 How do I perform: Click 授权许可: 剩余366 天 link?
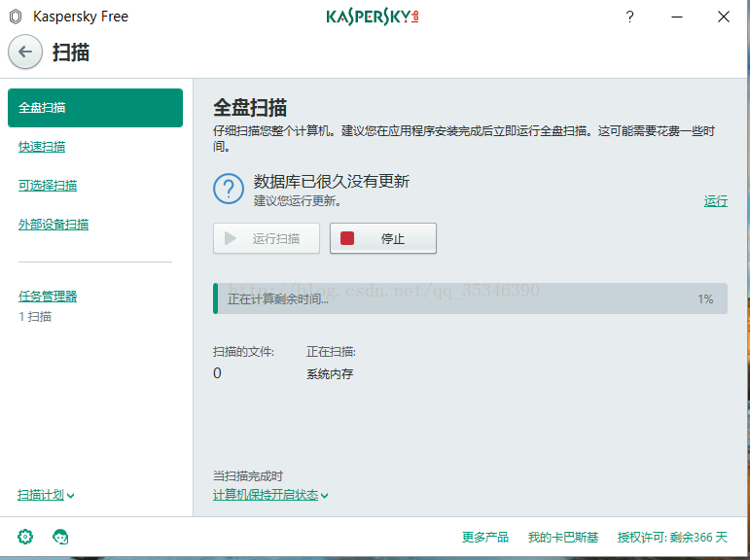[x=672, y=537]
